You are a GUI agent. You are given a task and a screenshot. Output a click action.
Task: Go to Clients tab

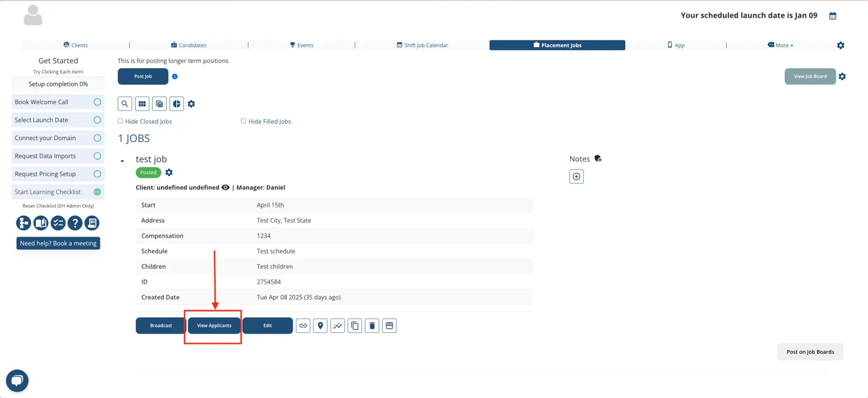(76, 45)
